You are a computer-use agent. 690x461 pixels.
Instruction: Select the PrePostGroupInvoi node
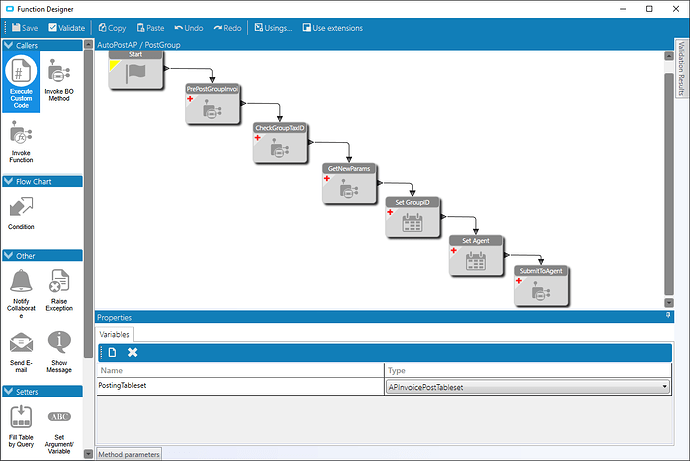(x=213, y=104)
